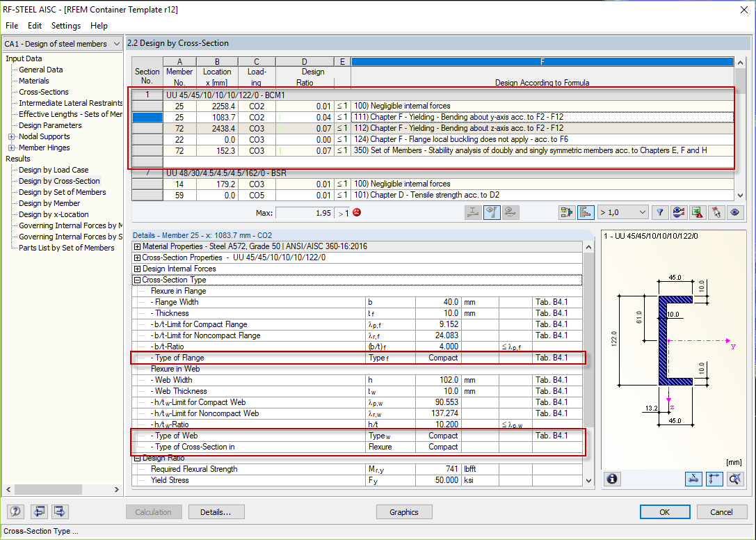Export the table to Excel
This screenshot has width=756, height=540.
[697, 212]
